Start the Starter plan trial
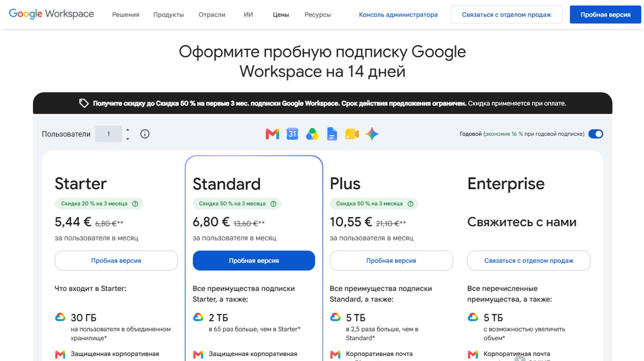 point(116,260)
